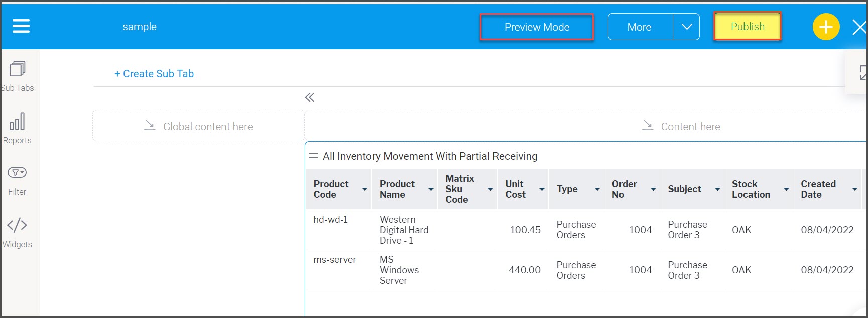The width and height of the screenshot is (868, 318).
Task: Open Unit Cost column dropdown
Action: click(x=542, y=189)
